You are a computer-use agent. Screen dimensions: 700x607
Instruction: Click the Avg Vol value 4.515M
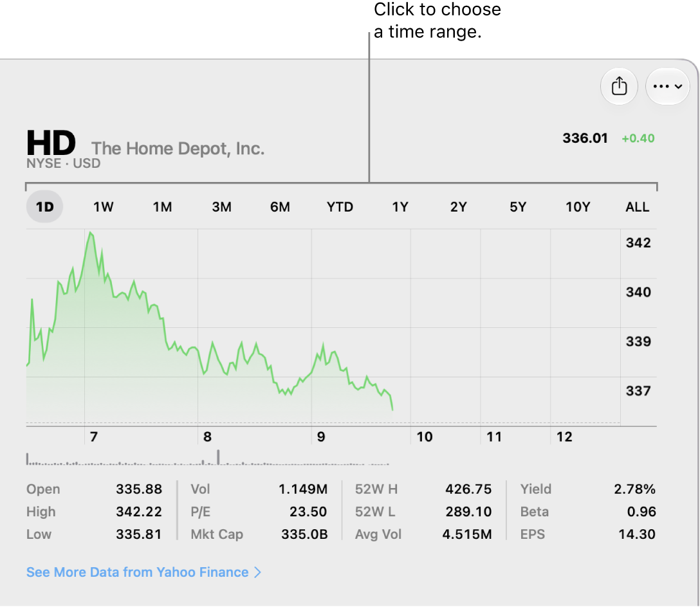467,534
